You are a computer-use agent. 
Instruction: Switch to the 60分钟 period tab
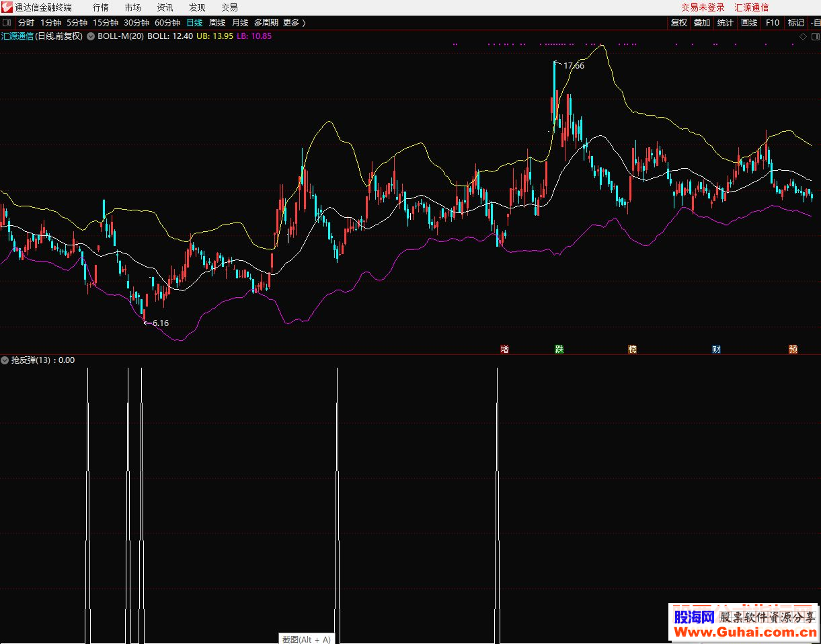167,23
